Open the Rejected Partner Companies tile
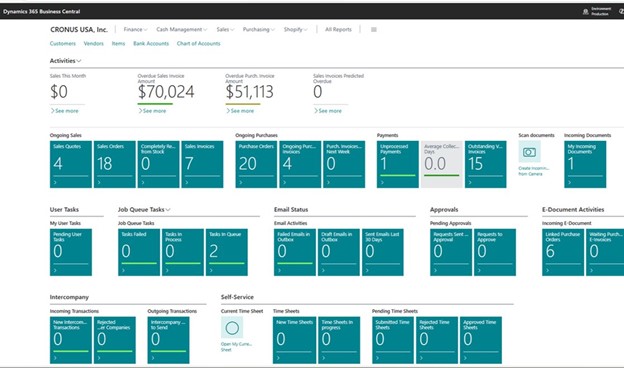Screen dimensions: 624x368 coord(115,340)
